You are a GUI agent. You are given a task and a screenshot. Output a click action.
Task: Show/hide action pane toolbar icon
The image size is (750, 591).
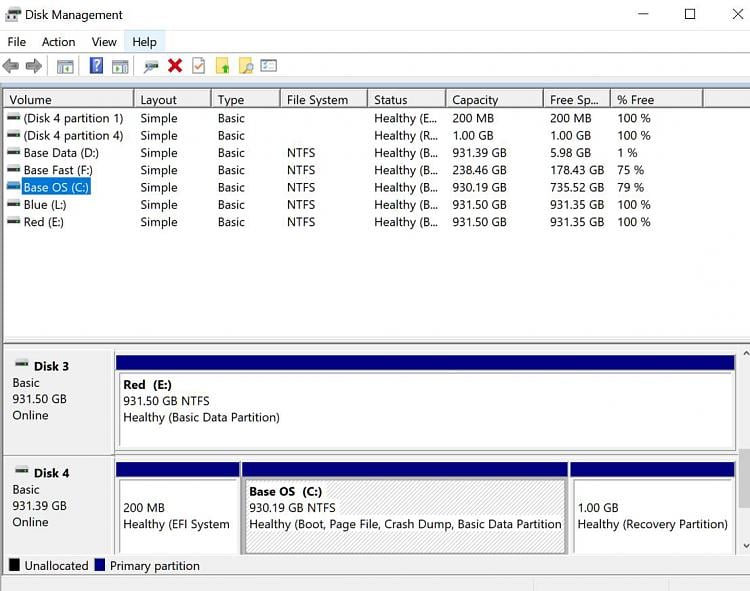coord(120,66)
